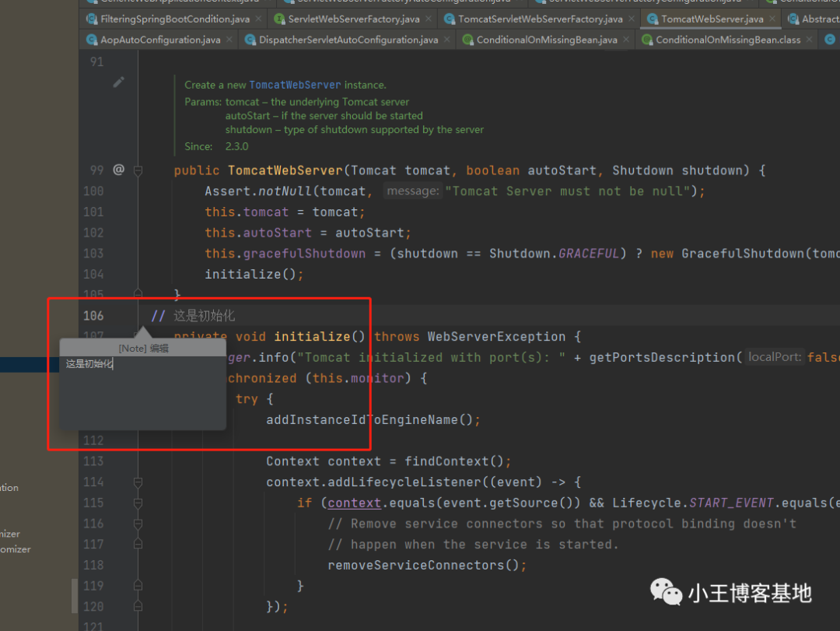
Task: Toggle the fold marker at line 119
Action: pos(138,586)
